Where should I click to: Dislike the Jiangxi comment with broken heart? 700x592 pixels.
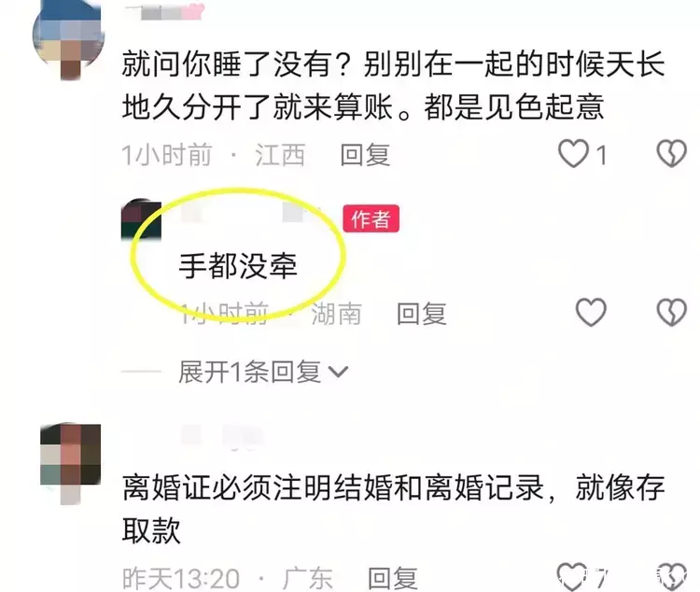click(671, 154)
